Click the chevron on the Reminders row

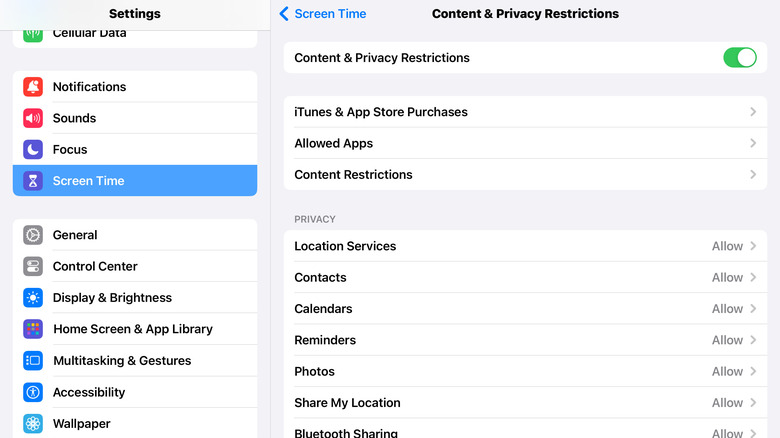pyautogui.click(x=753, y=340)
